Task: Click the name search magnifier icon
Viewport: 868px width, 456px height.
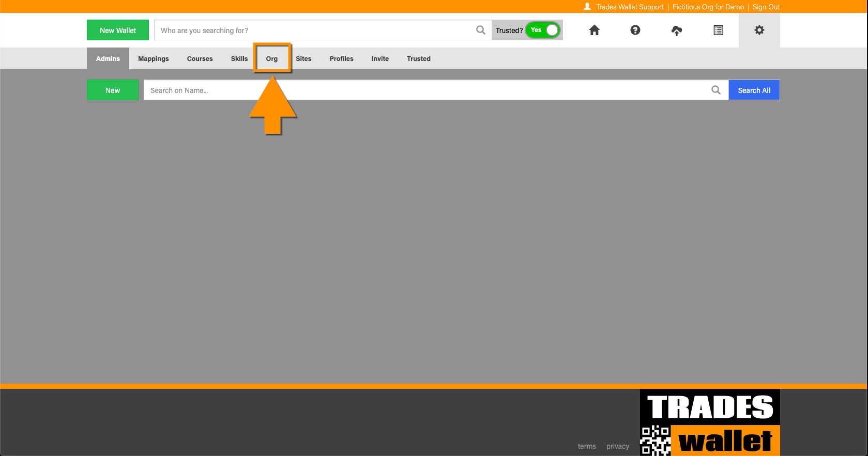Action: coord(715,90)
